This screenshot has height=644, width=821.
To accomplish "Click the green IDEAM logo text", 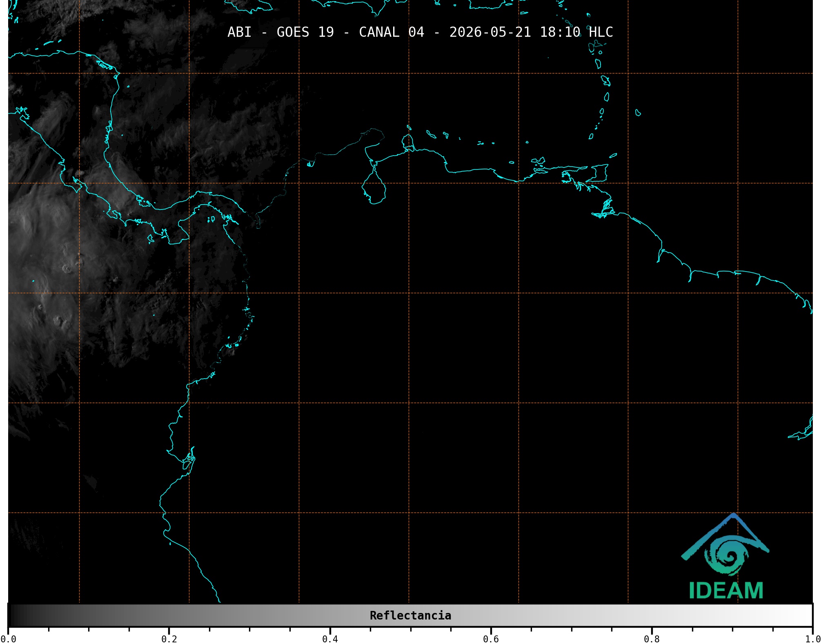I will pos(726,591).
